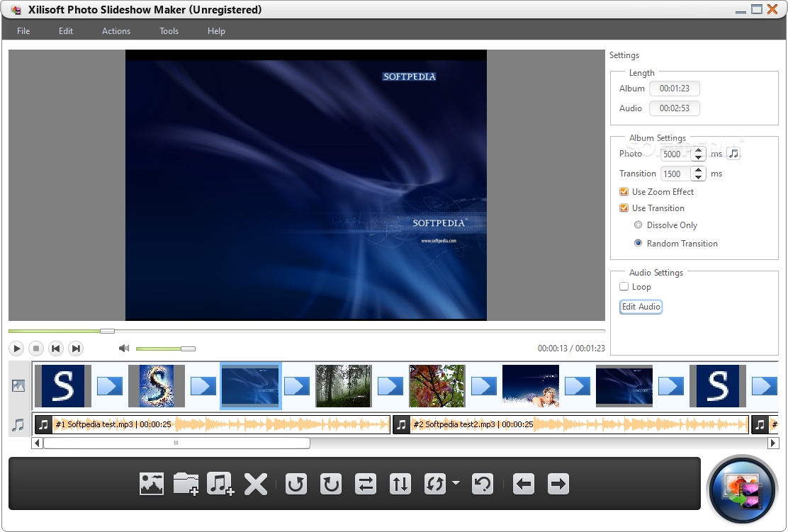Click note icon of Softpedia test2.mp3 clip
The height and width of the screenshot is (532, 788).
pos(401,424)
